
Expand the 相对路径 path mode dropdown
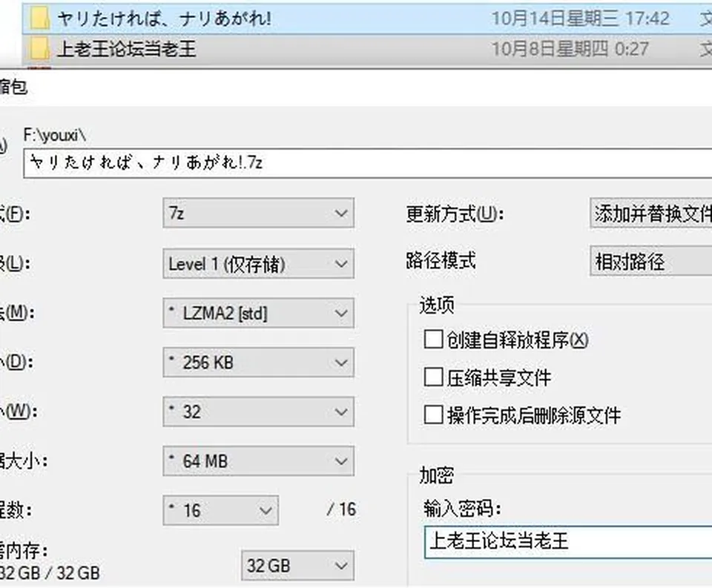click(x=651, y=261)
